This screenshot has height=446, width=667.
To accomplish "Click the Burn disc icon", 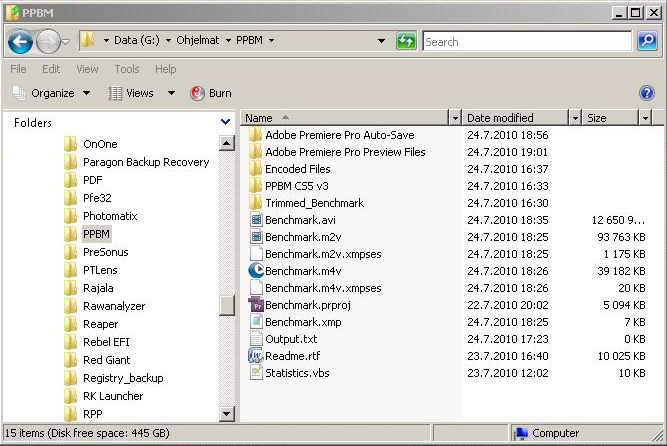I will 197,93.
